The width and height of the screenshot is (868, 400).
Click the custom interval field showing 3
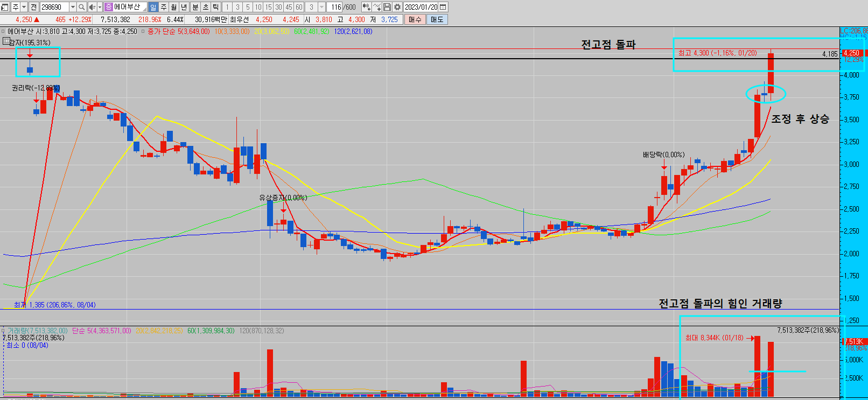(x=311, y=7)
